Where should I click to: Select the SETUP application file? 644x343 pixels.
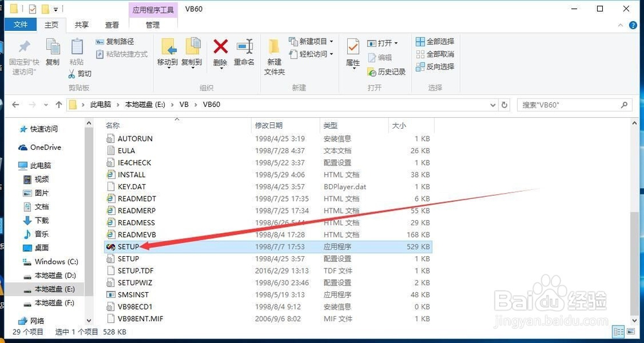(x=268, y=246)
